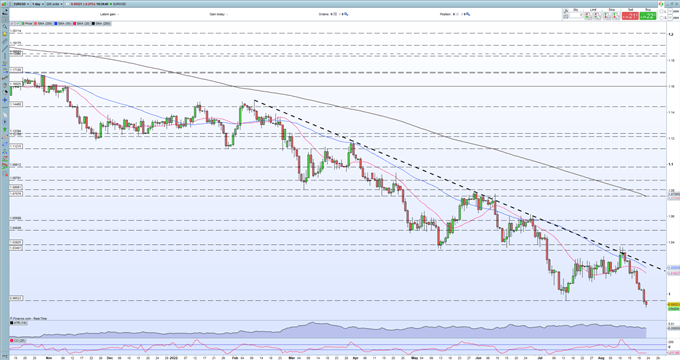Select the ruler measuring tool
The image size is (680, 360).
(x=5, y=41)
